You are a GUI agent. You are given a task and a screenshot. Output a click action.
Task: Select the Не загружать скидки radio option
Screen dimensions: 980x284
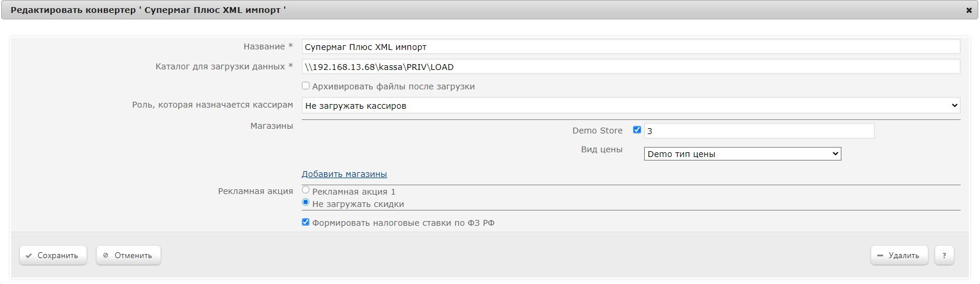(x=305, y=202)
